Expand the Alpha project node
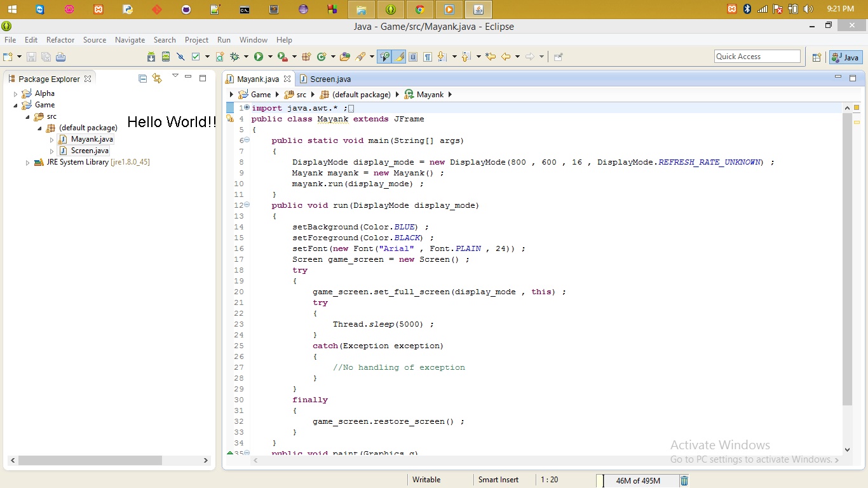Screen dimensions: 868x488 click(x=15, y=93)
